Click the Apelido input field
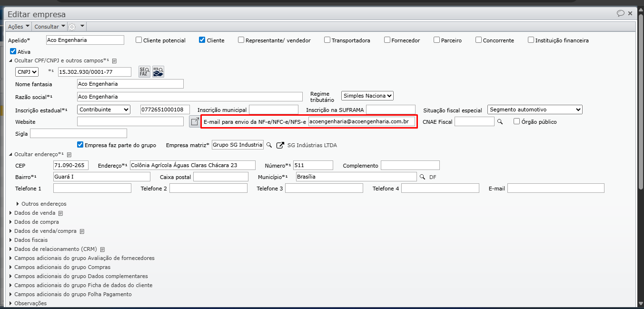Image resolution: width=644 pixels, height=309 pixels. pyautogui.click(x=85, y=40)
